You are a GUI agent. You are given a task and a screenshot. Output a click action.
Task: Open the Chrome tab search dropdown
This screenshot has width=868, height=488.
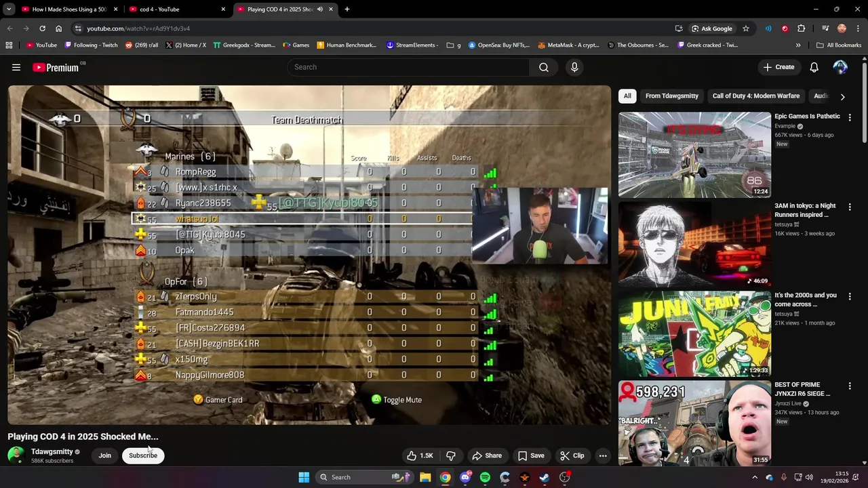click(x=9, y=9)
